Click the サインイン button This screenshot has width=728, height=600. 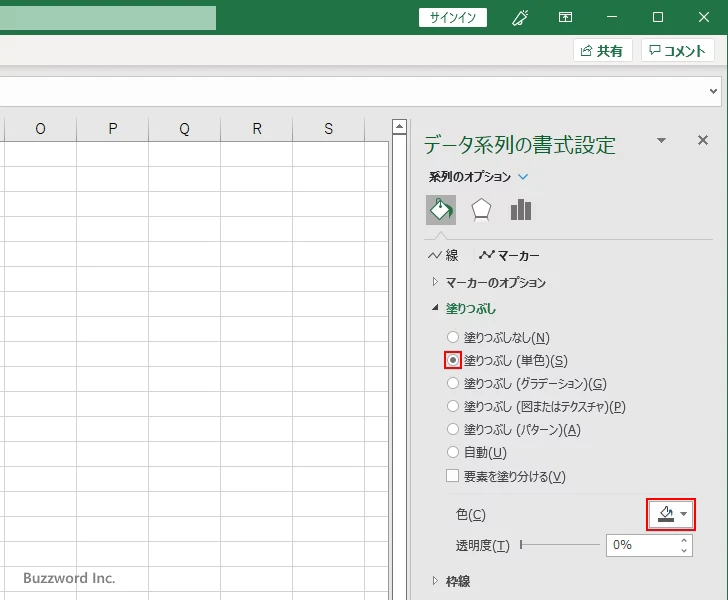coord(453,17)
